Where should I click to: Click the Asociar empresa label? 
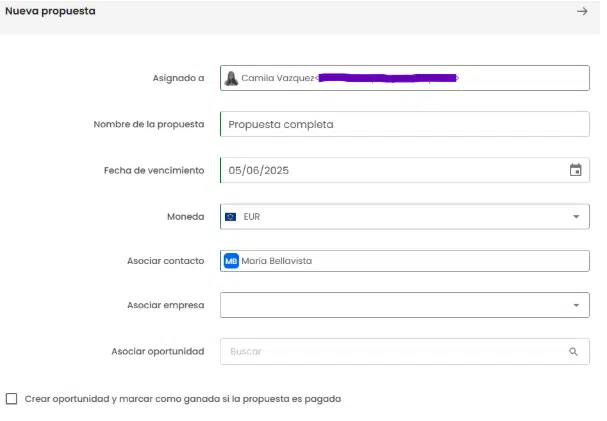166,305
